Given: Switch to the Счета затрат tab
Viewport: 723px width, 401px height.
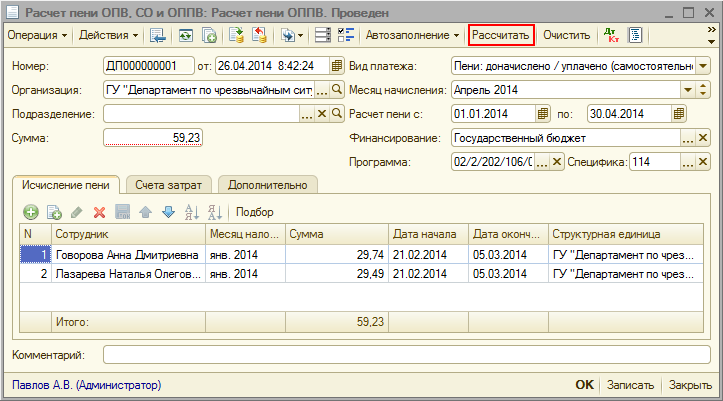Looking at the screenshot, I should coord(168,185).
